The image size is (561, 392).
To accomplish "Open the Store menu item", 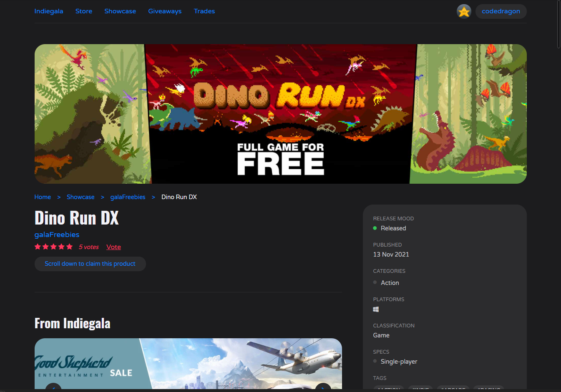I will click(84, 11).
